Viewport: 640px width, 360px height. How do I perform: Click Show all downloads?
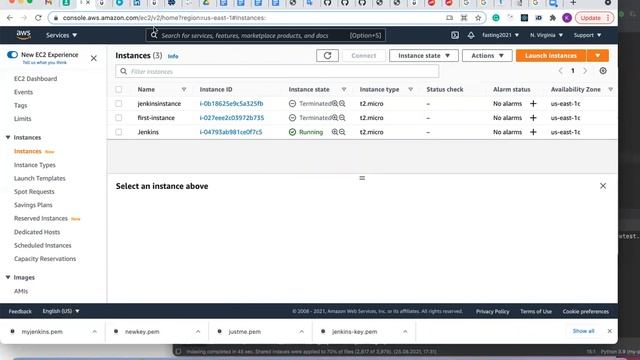[x=583, y=331]
